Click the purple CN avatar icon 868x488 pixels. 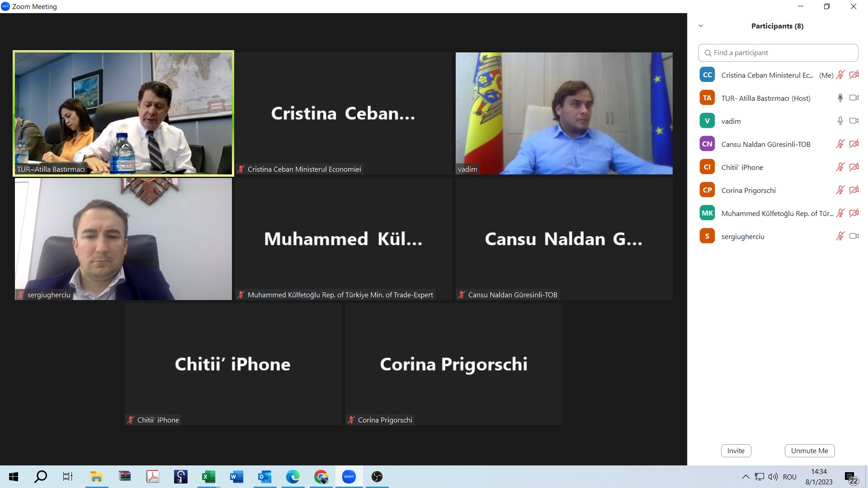tap(707, 144)
